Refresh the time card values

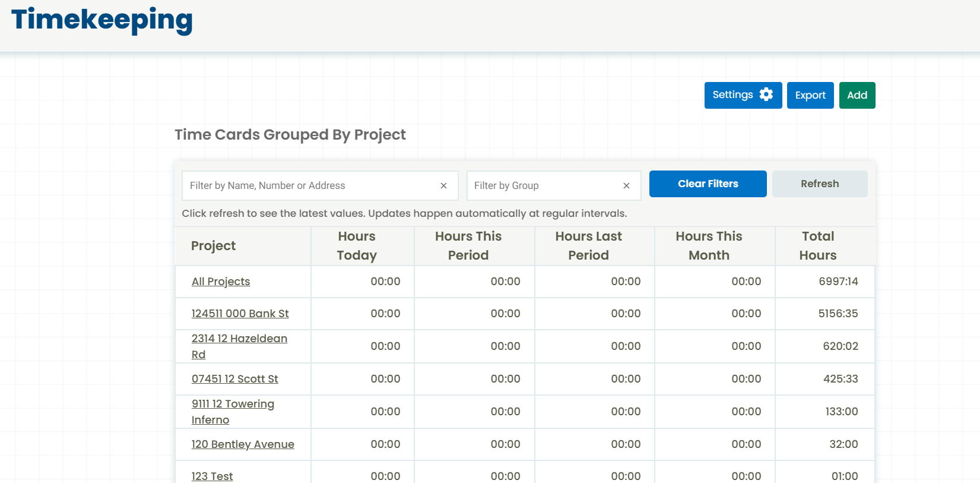[819, 184]
